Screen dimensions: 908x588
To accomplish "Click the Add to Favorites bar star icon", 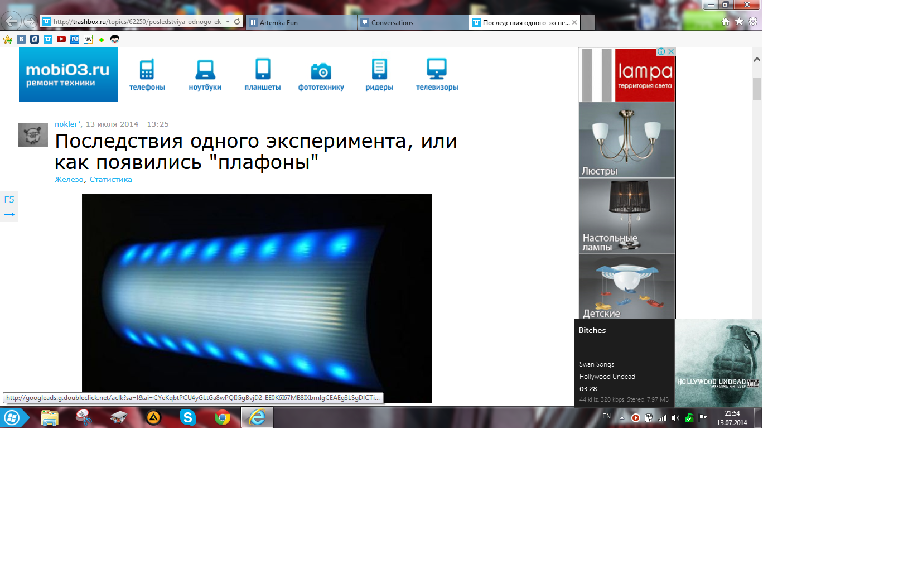I will coord(8,39).
